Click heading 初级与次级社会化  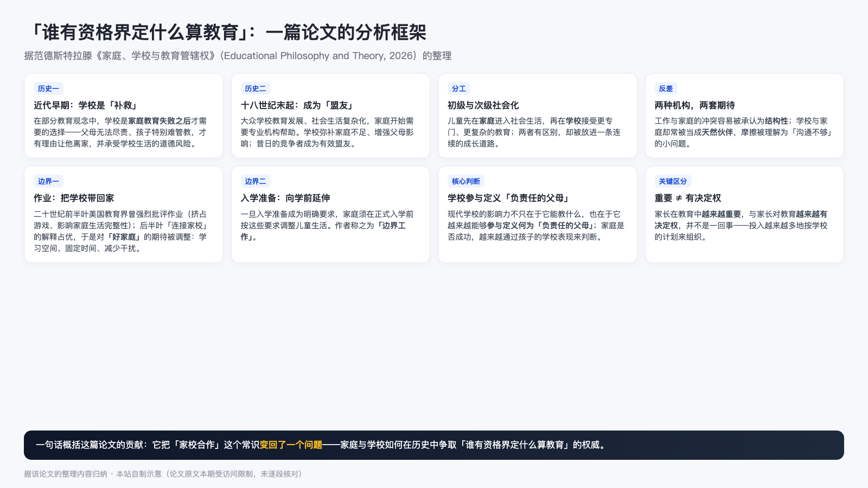pyautogui.click(x=483, y=105)
